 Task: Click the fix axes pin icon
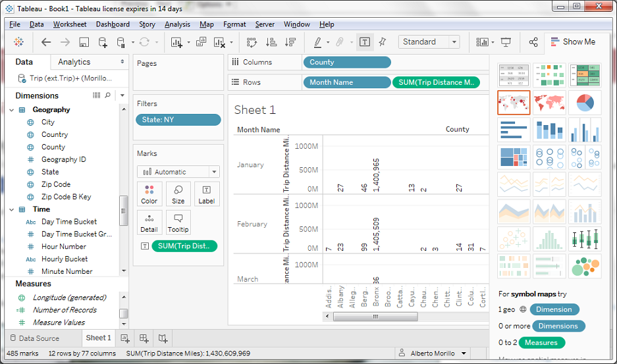coord(383,41)
